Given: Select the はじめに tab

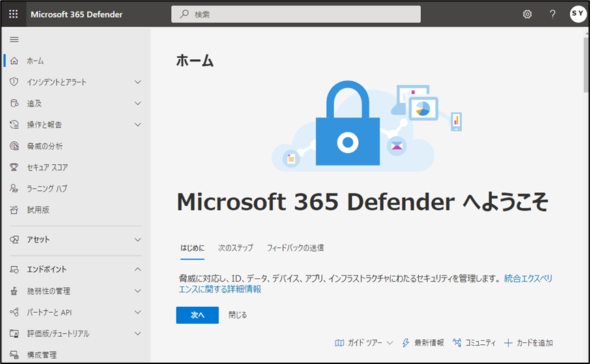Looking at the screenshot, I should coord(192,248).
